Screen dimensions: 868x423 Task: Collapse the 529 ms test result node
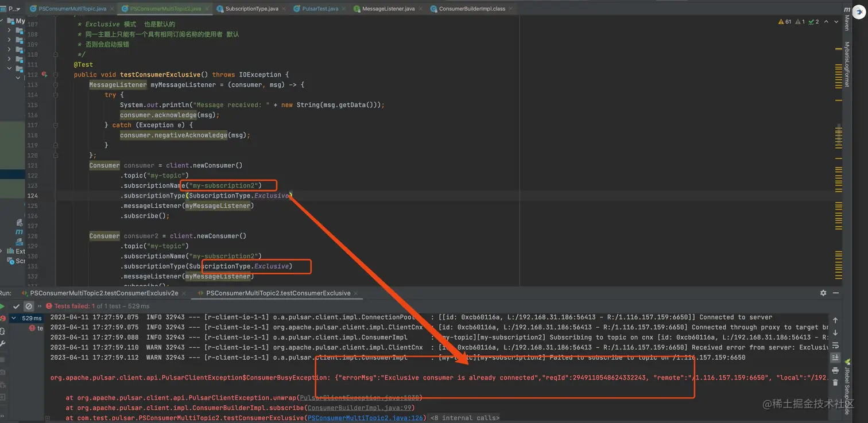14,318
